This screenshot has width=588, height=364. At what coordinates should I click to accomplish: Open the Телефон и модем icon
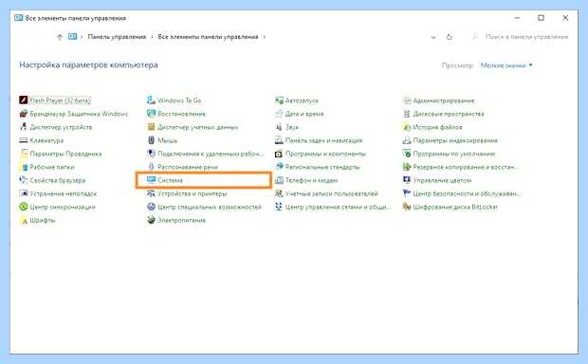[279, 180]
